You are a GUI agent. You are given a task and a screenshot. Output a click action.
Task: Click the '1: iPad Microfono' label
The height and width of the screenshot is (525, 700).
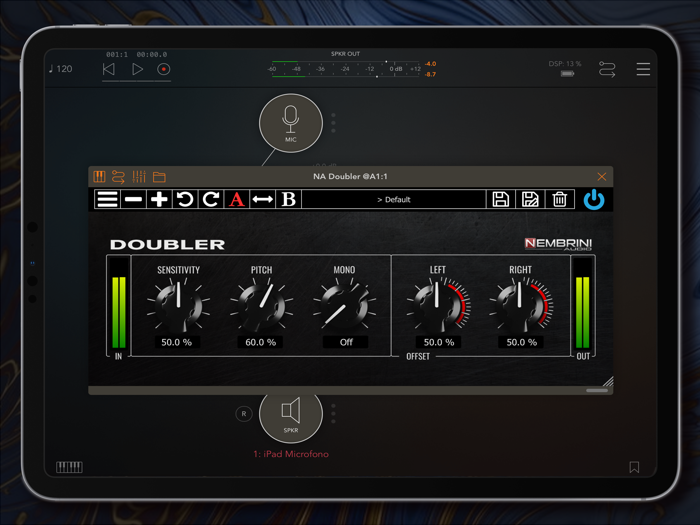[291, 454]
